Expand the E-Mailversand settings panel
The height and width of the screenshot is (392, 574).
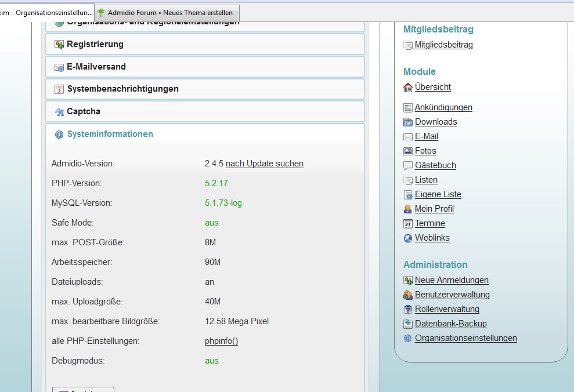tap(96, 67)
